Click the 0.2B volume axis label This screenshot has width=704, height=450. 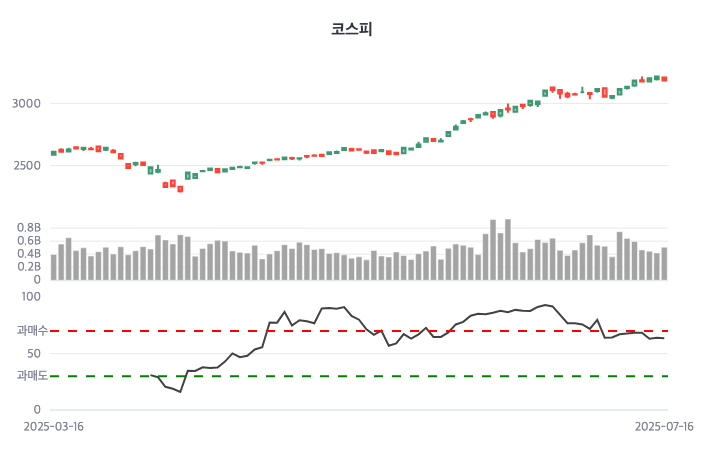[x=30, y=267]
